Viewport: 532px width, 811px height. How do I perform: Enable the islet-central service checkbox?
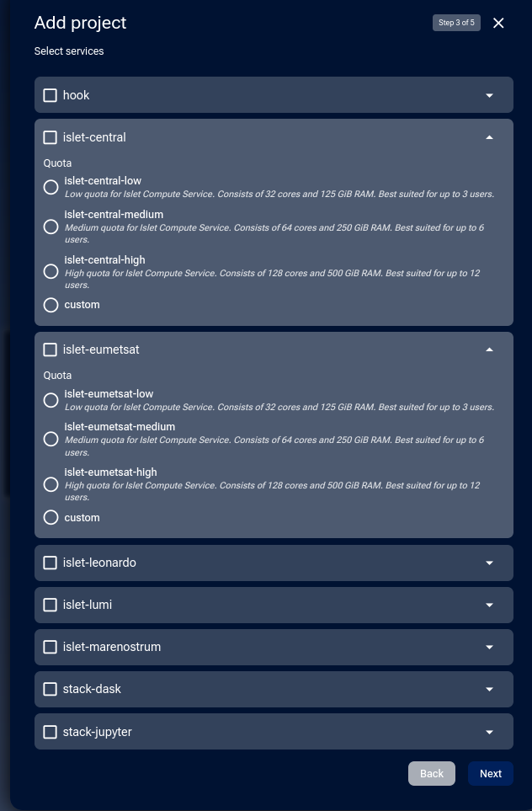[x=51, y=137]
